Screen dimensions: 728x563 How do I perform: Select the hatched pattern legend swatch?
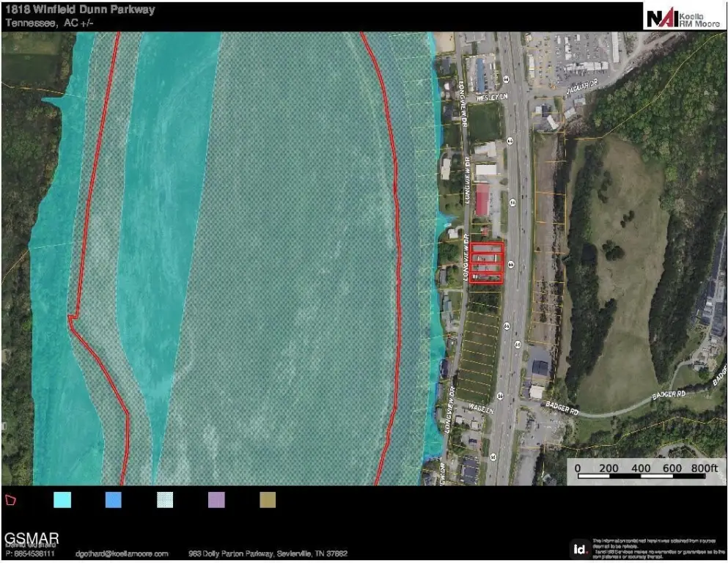[165, 500]
